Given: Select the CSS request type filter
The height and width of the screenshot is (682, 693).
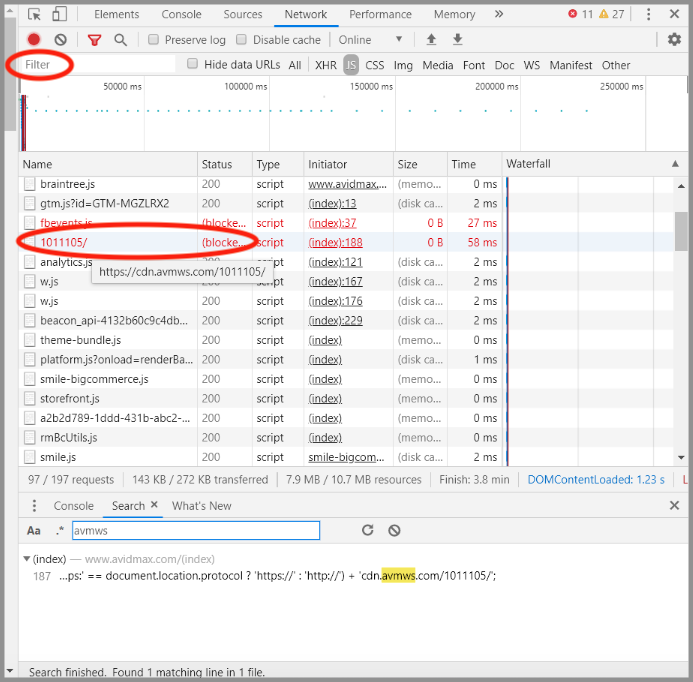Looking at the screenshot, I should (374, 65).
